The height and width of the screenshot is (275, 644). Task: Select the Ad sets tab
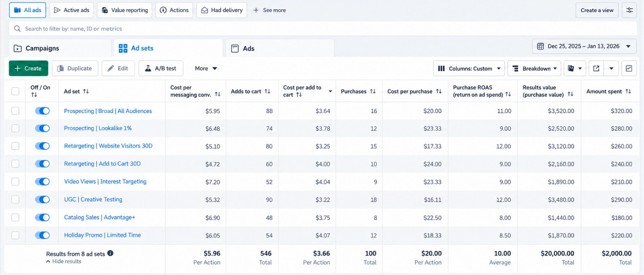click(168, 48)
